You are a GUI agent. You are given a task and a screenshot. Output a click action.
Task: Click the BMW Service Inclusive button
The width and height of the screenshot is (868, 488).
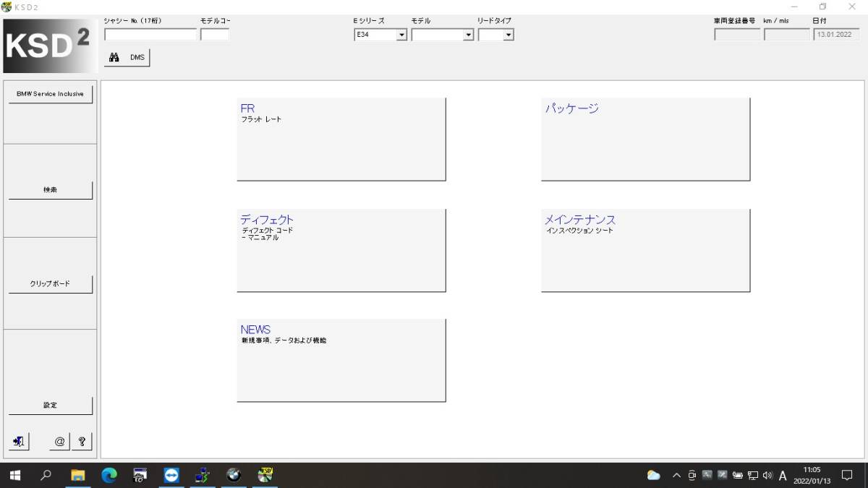[51, 94]
